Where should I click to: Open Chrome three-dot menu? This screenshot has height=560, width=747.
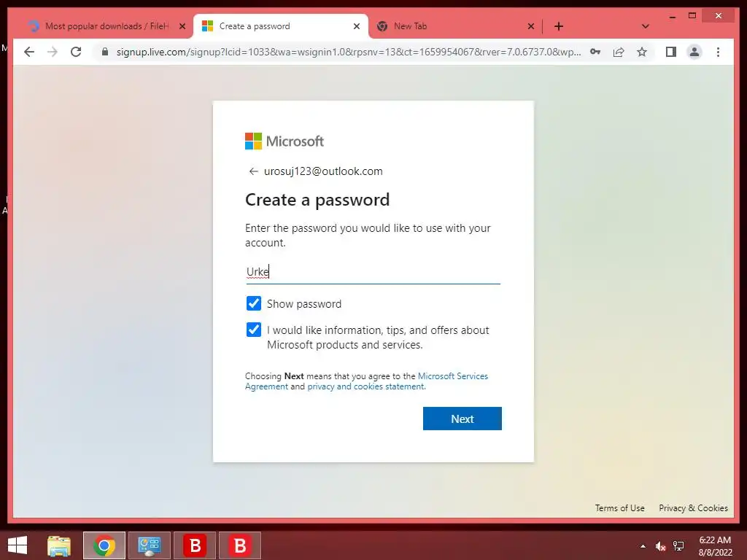tap(718, 52)
